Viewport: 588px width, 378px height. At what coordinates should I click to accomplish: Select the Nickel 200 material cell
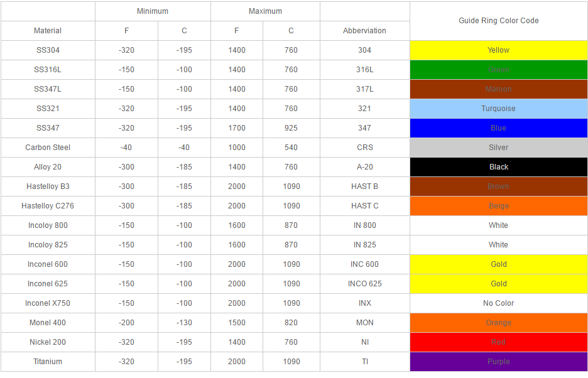tap(48, 342)
